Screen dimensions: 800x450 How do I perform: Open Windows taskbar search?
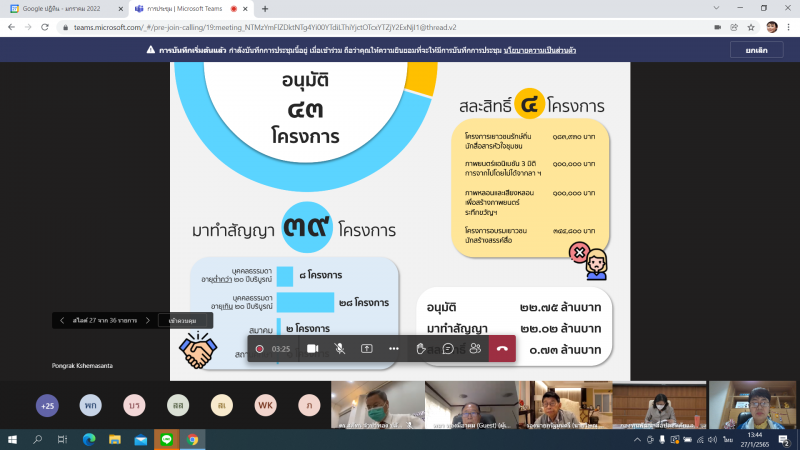click(x=37, y=439)
